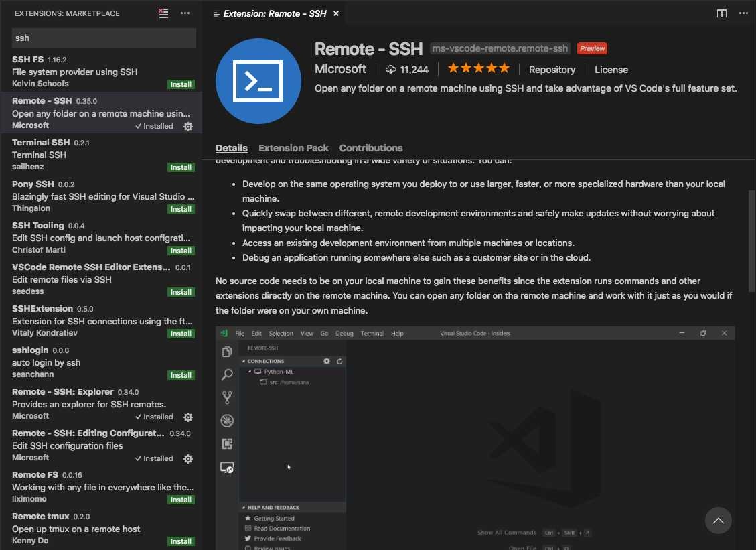Image resolution: width=756 pixels, height=550 pixels.
Task: Select Pony SSH extension entry
Action: point(101,196)
